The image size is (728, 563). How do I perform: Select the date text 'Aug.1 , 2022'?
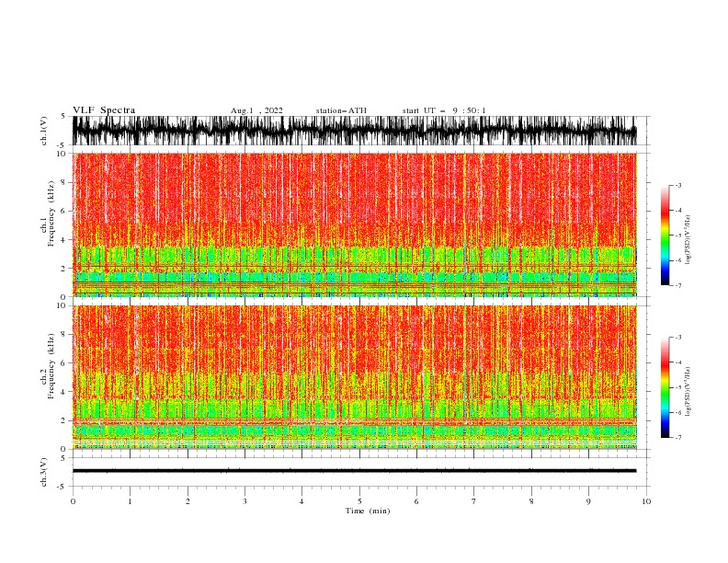pyautogui.click(x=256, y=110)
